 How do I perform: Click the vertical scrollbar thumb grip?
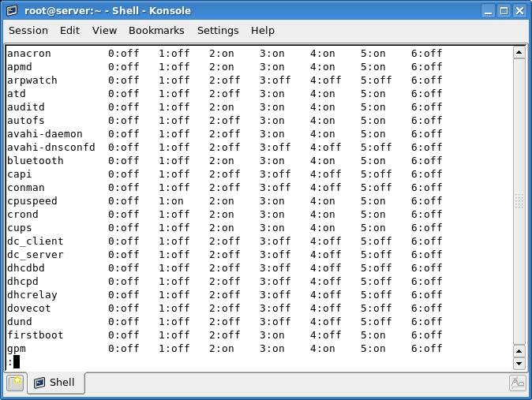519,201
